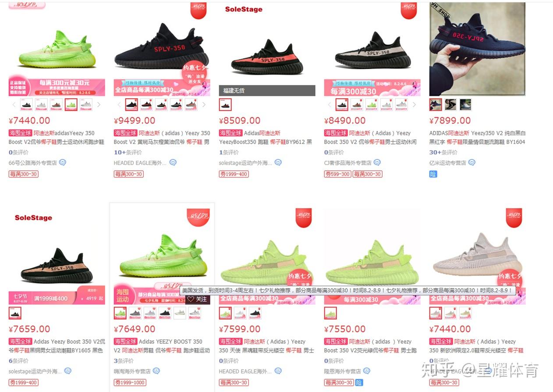Click chat icon beside 嗨淘海外专营店
The width and height of the screenshot is (553, 392).
(x=156, y=371)
